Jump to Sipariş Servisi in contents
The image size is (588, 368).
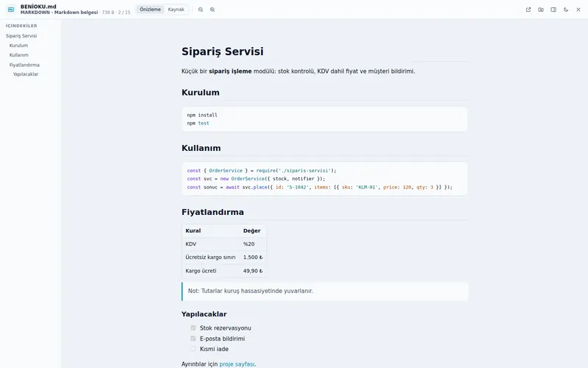(x=21, y=36)
